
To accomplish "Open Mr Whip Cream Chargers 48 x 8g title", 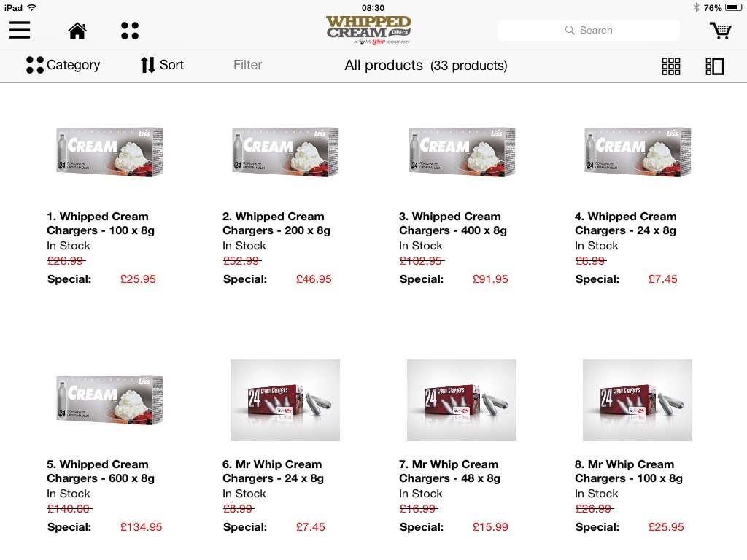I will (449, 471).
